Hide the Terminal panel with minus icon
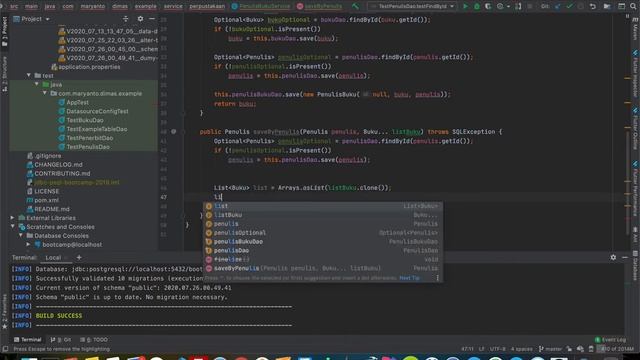Screen dimensions: 640x360 625,257
